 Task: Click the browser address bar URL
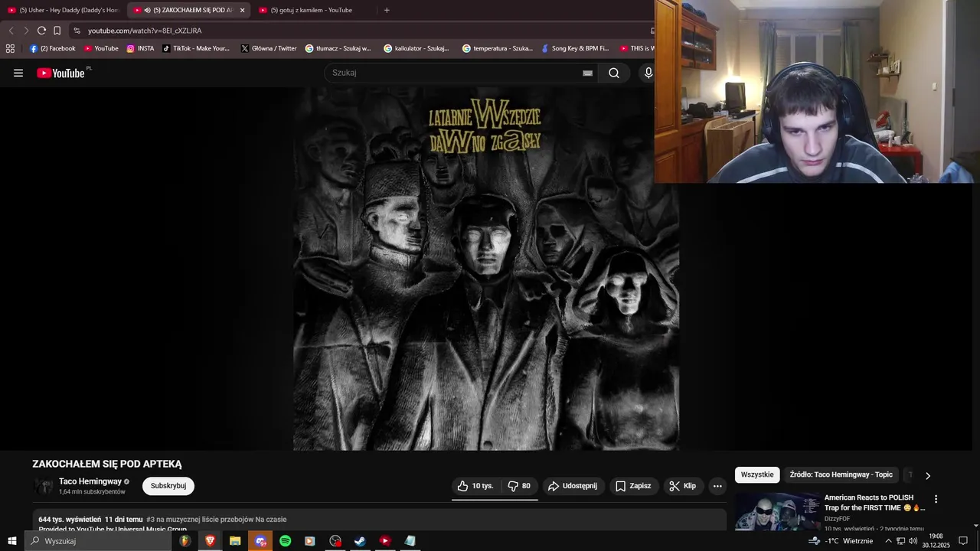tap(145, 31)
